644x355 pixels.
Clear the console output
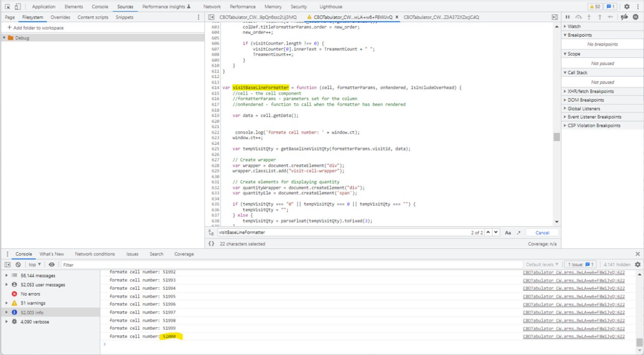pyautogui.click(x=17, y=264)
